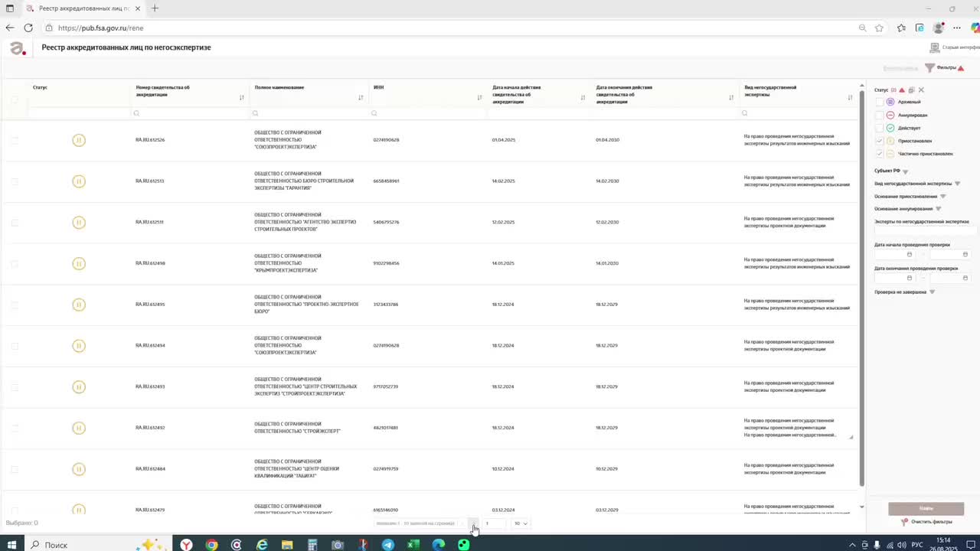Click the Номер свидетельства column search field
Image resolution: width=980 pixels, height=551 pixels.
pyautogui.click(x=190, y=113)
